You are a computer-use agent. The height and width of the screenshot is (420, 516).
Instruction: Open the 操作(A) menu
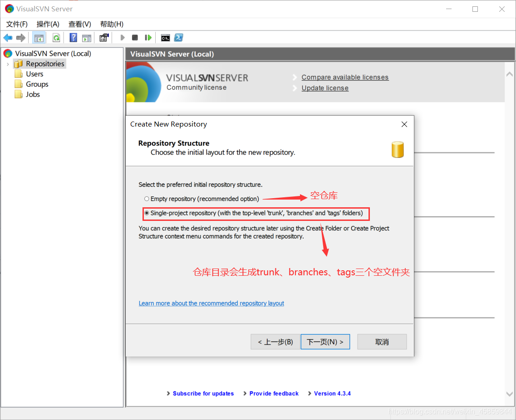tap(48, 24)
